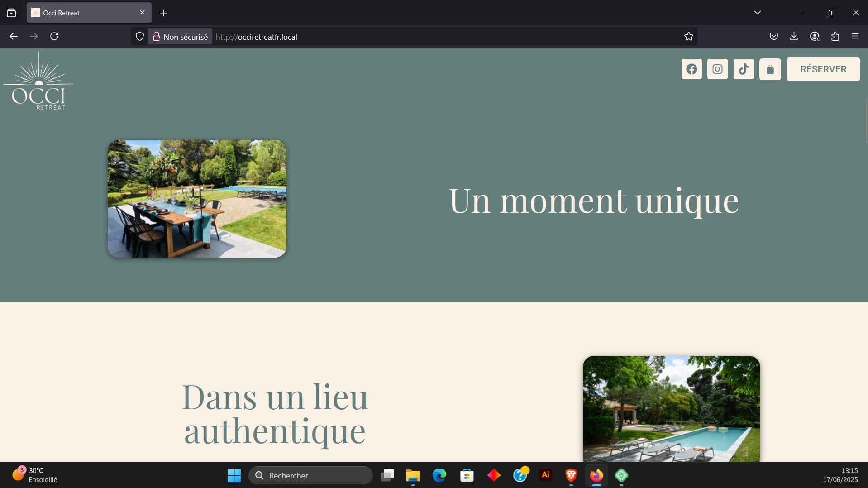The image size is (868, 488).
Task: Open the red diamond app in taskbar
Action: 494,476
